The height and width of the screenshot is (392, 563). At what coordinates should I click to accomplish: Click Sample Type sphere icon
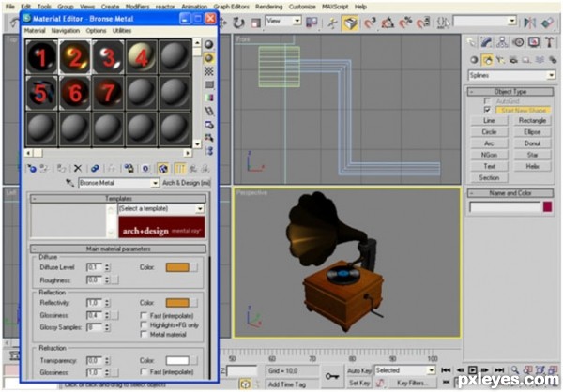coord(209,44)
